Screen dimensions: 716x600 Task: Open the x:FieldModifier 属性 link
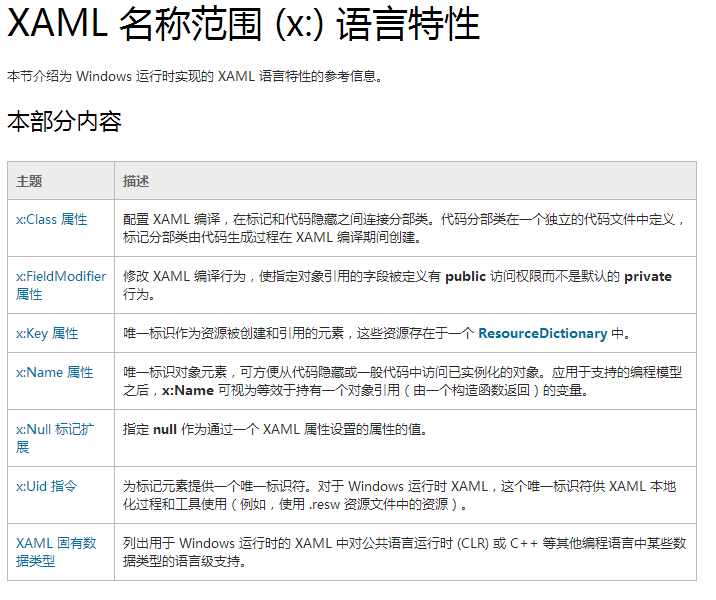(61, 285)
